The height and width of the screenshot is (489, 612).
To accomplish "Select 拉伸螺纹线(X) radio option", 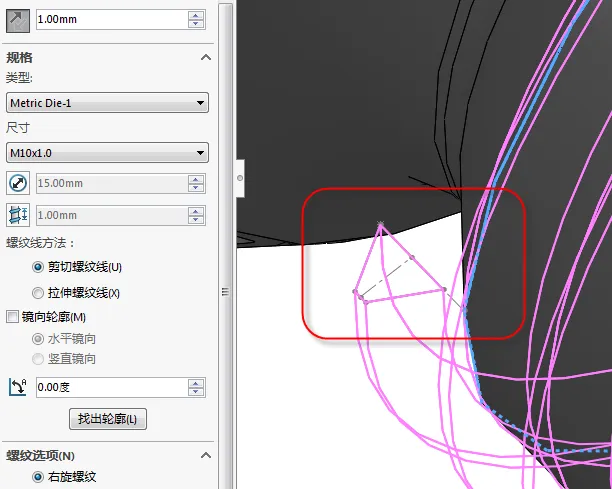I will click(38, 293).
